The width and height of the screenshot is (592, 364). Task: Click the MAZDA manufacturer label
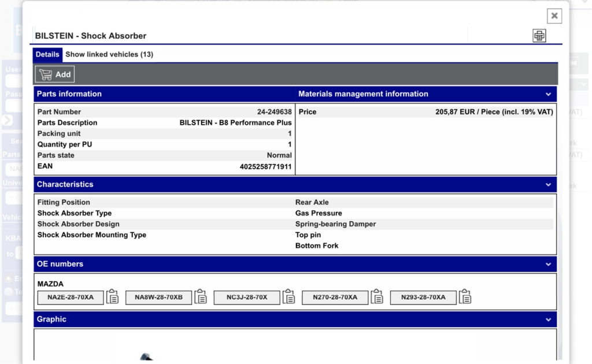(x=50, y=284)
